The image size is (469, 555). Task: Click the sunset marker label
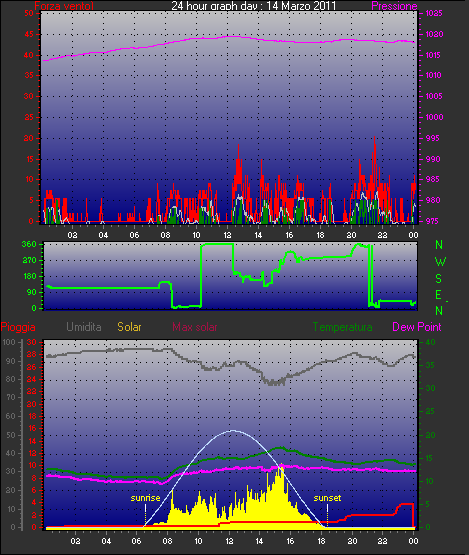tap(327, 498)
